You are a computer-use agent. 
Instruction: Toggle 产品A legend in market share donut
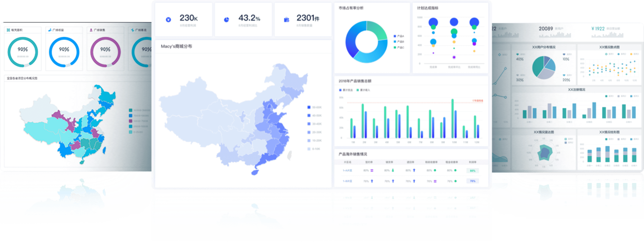[399, 36]
